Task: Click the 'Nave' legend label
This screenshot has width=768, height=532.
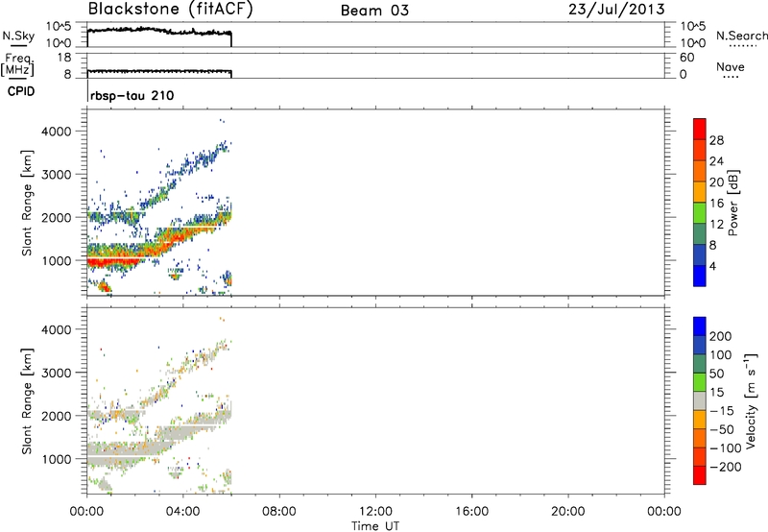Action: (731, 66)
